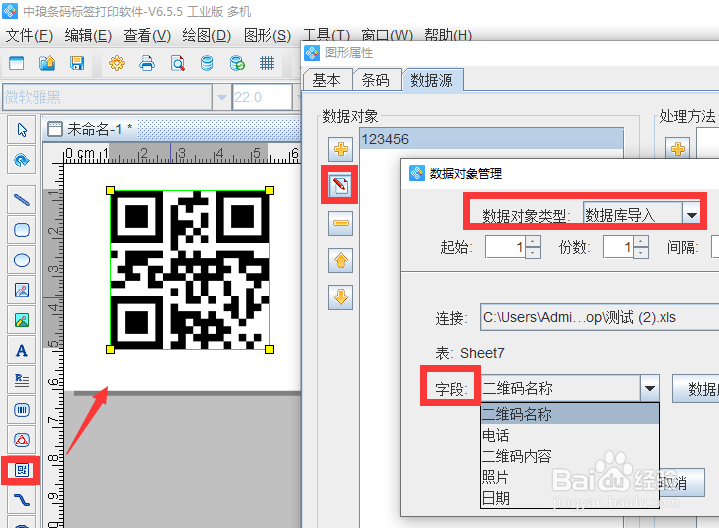Image resolution: width=719 pixels, height=528 pixels.
Task: Select the picture insert tool
Action: click(x=22, y=320)
